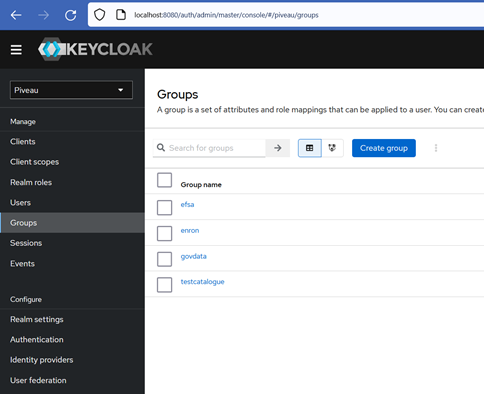
Task: Click the Manage section label
Action: point(23,122)
